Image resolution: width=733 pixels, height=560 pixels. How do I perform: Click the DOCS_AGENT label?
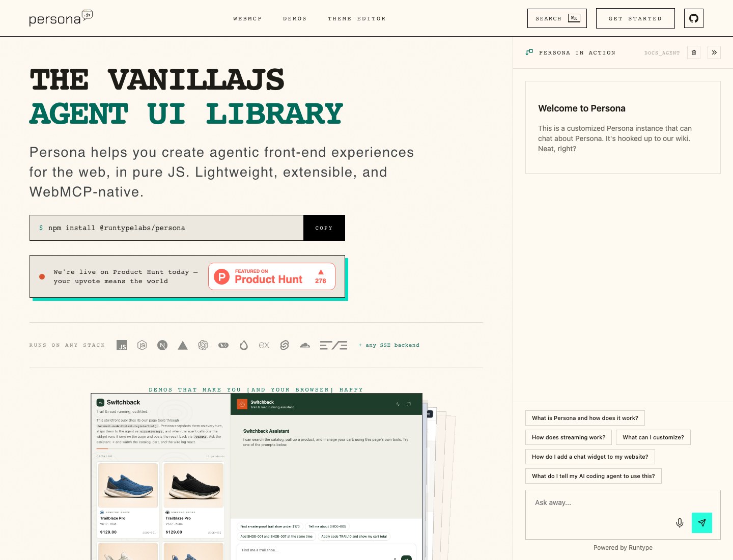(x=662, y=53)
